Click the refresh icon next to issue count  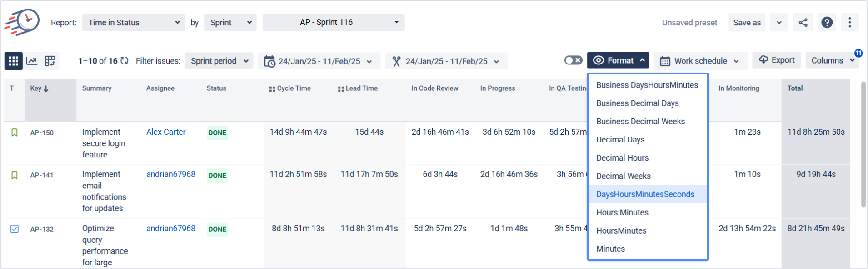pyautogui.click(x=125, y=61)
